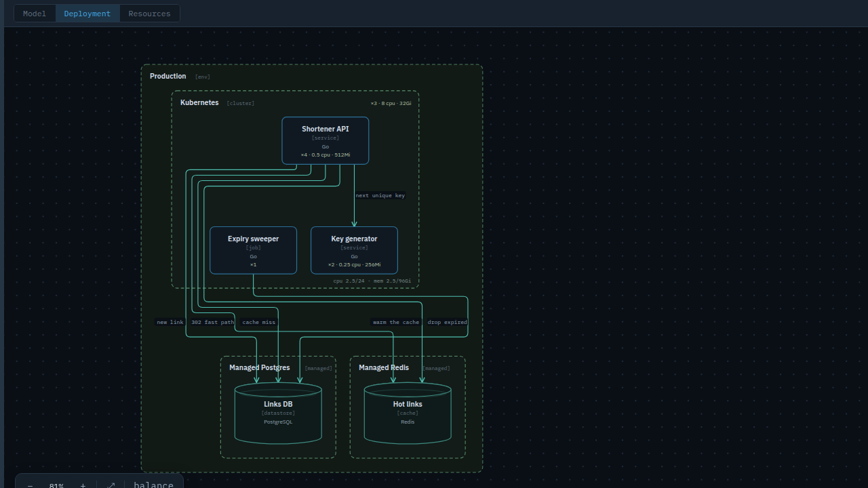This screenshot has width=868, height=488.
Task: Click the Shortener API '×4 · 0.5 cpu · 512Mi' spec
Action: tap(325, 155)
